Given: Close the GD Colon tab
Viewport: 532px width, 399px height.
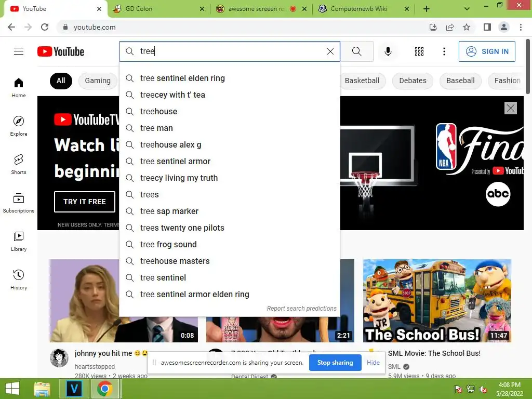Looking at the screenshot, I should (202, 9).
